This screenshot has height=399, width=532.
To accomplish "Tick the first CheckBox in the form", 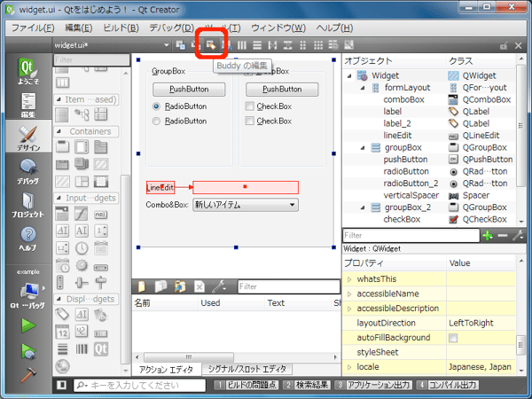I will pos(250,106).
